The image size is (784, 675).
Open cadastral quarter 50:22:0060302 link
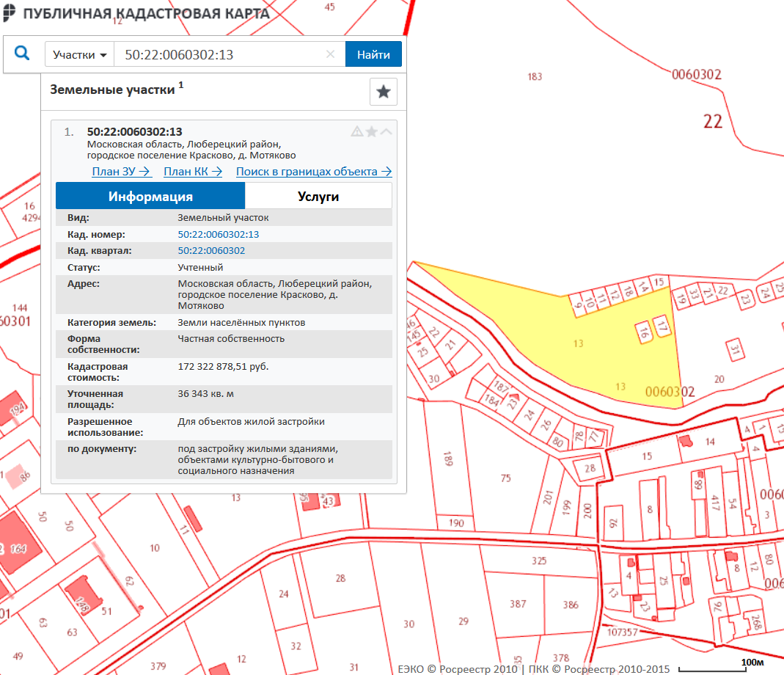coord(211,251)
